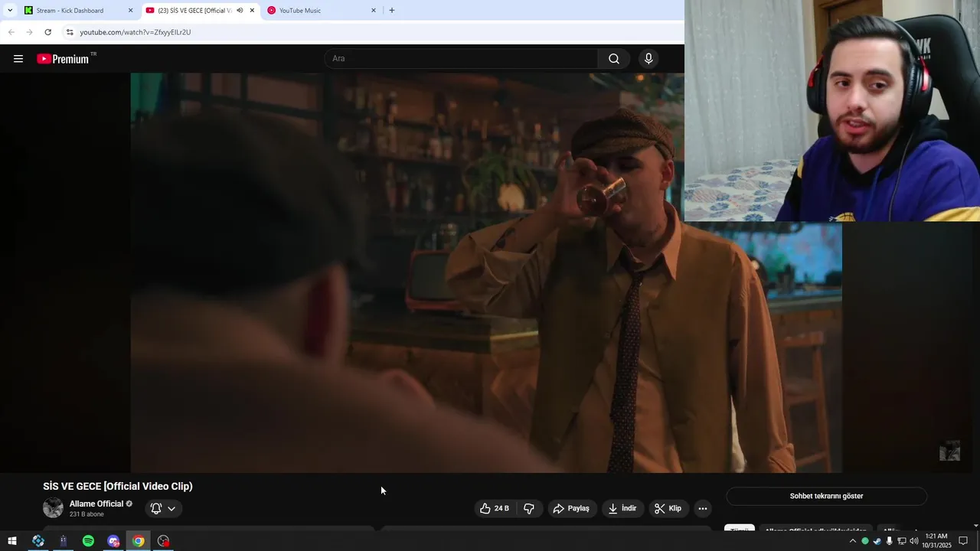Screen dimensions: 980x551
Task: Close the SİS VE GECE tab
Action: (252, 11)
